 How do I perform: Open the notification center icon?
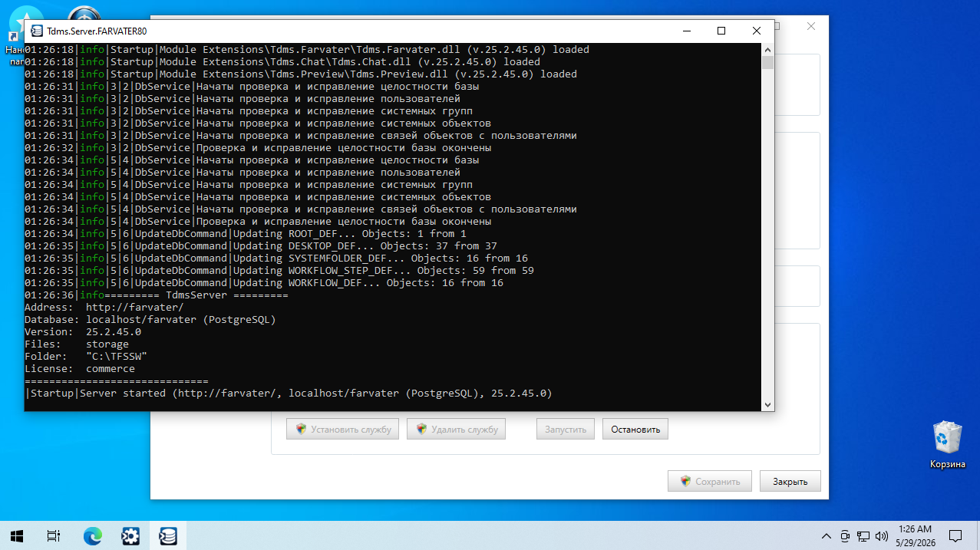[955, 535]
